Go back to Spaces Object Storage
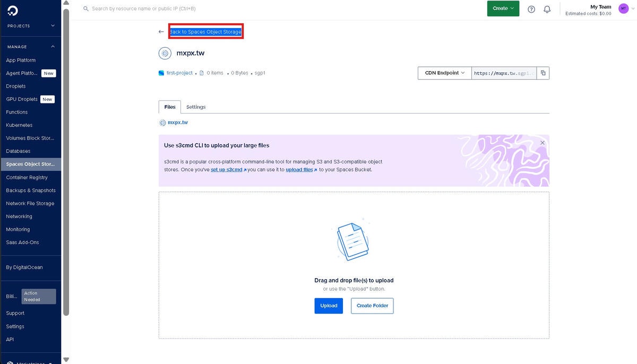Image resolution: width=637 pixels, height=364 pixels. tap(205, 32)
